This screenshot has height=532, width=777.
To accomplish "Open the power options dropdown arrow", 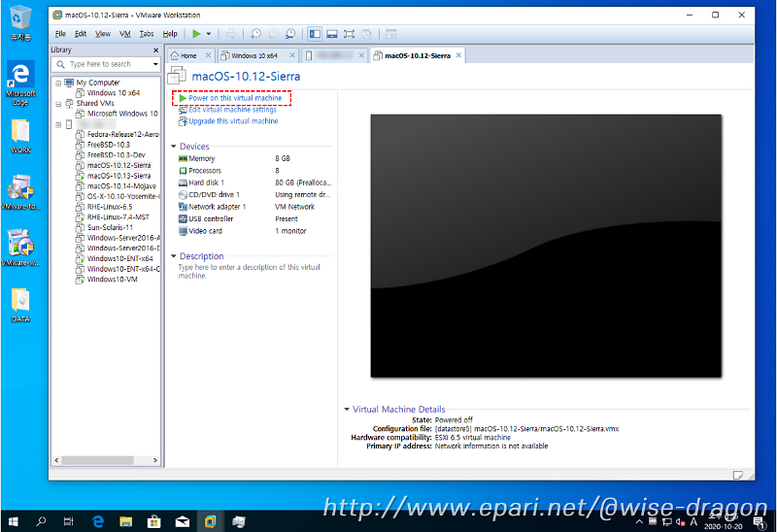I will pos(209,34).
